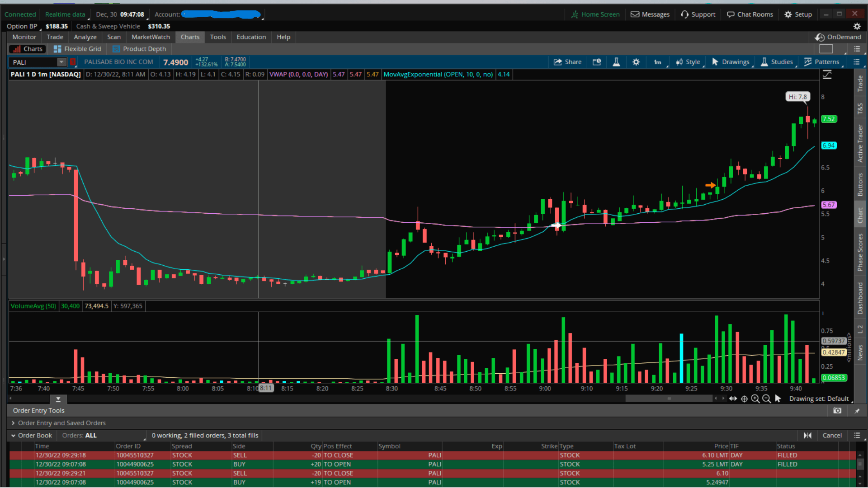The width and height of the screenshot is (868, 488).
Task: Open the 1m timeframe dropdown
Action: click(659, 62)
